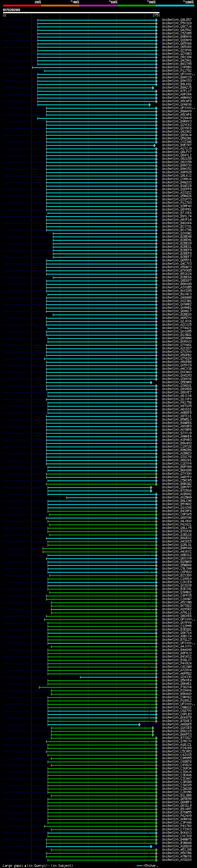197x868 pixels.
Task: Open hit UniRef100_Q9LD57
Action: (176, 20)
